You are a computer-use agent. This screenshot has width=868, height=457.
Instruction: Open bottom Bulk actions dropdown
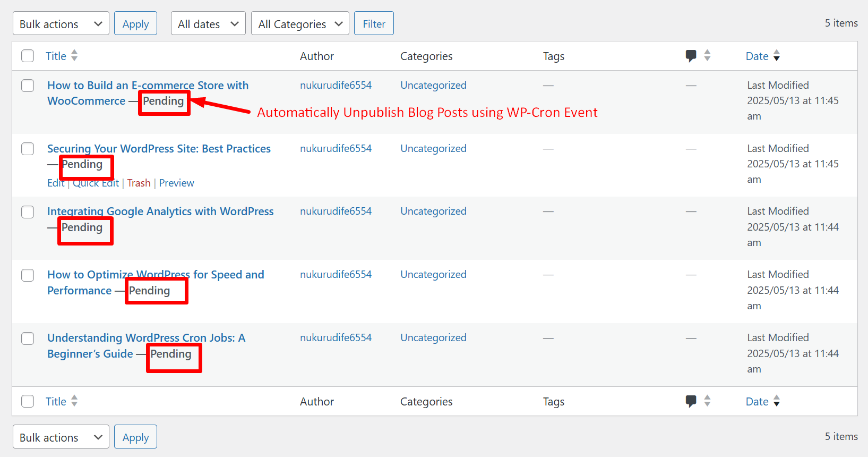pyautogui.click(x=61, y=437)
